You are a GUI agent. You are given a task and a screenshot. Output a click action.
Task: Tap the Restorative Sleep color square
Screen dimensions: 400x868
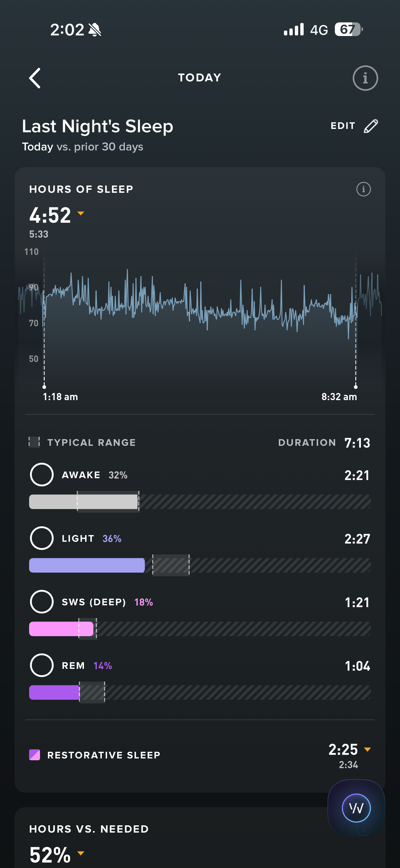point(35,755)
